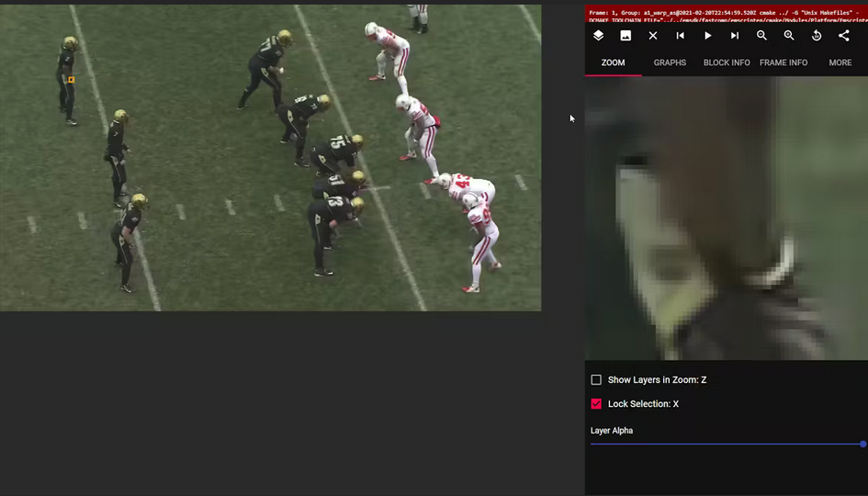Zoom in with the magnifier plus icon
This screenshot has width=868, height=496.
pos(789,36)
